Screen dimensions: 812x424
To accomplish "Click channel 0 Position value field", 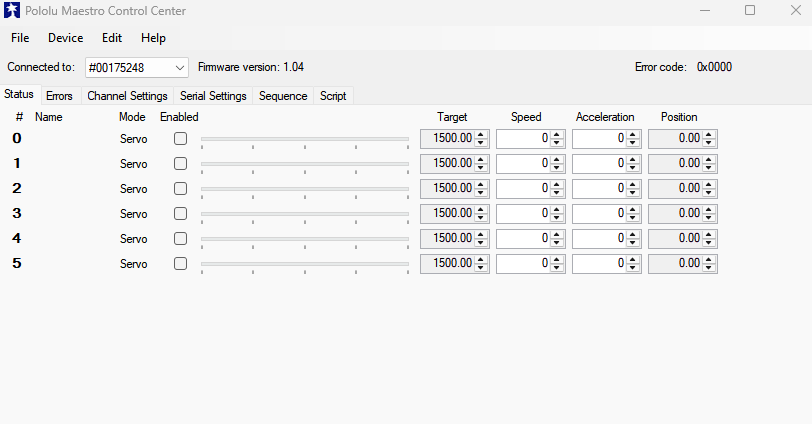I will tap(675, 139).
